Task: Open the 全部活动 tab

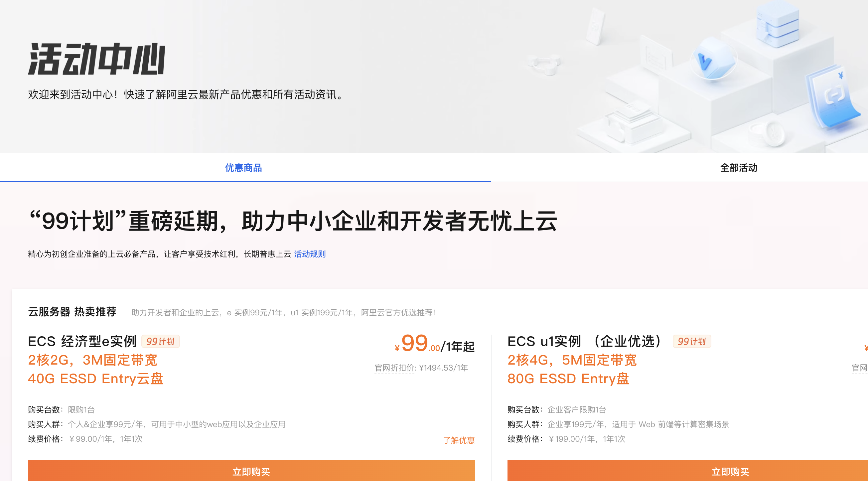Action: 738,168
